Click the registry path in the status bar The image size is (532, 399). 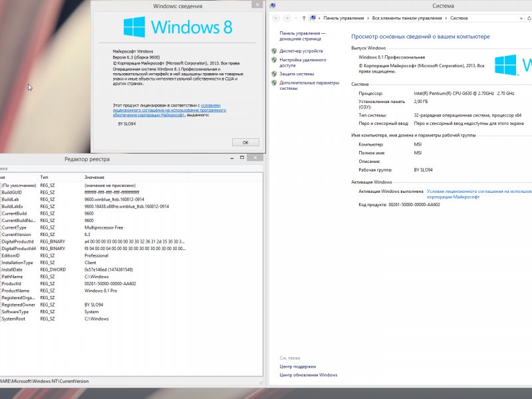pos(45,381)
